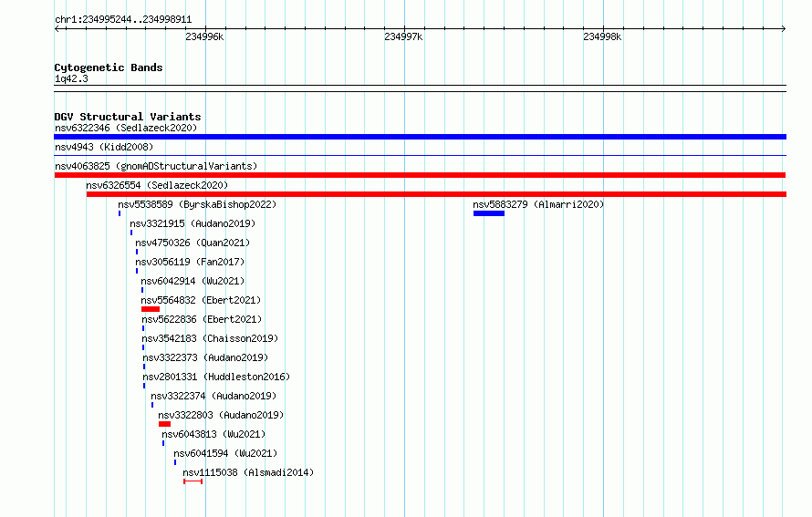The height and width of the screenshot is (517, 812).
Task: Select the red bracketed nsv1115038 variant glyph
Action: pos(193,481)
